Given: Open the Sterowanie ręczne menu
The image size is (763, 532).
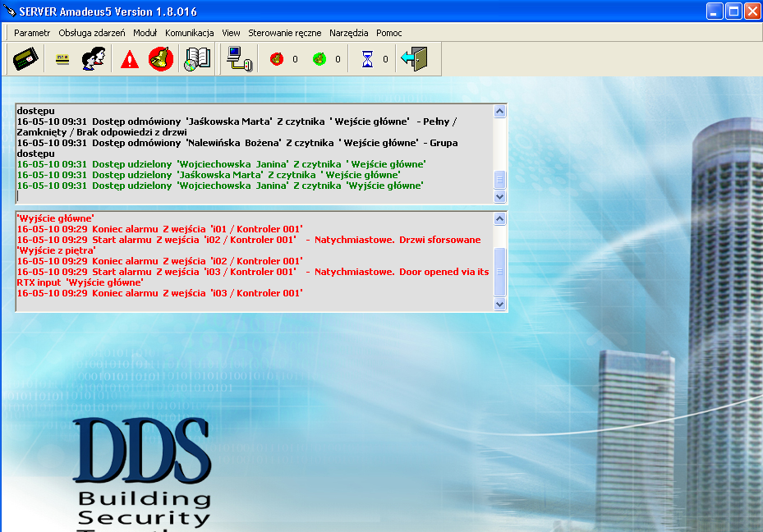Looking at the screenshot, I should point(285,33).
